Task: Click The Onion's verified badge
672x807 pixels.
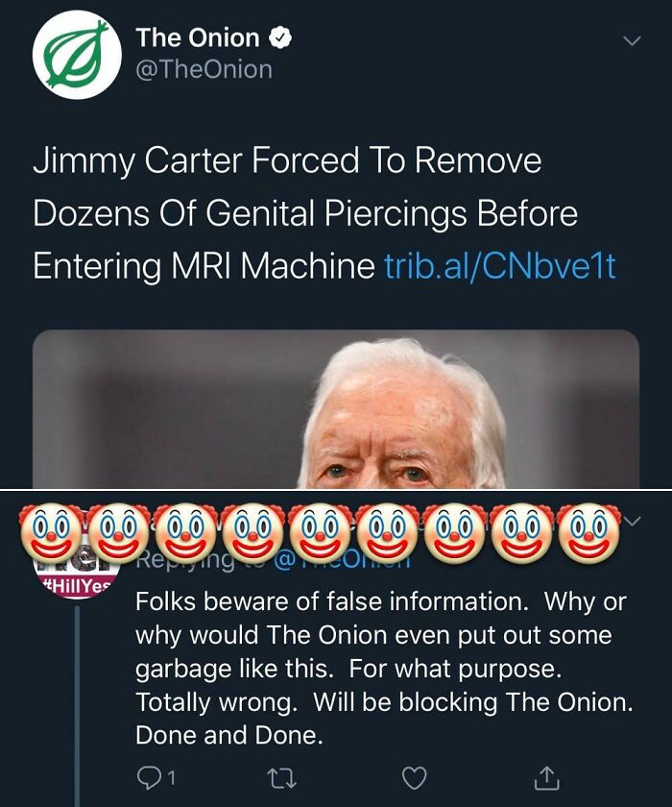Action: [281, 38]
